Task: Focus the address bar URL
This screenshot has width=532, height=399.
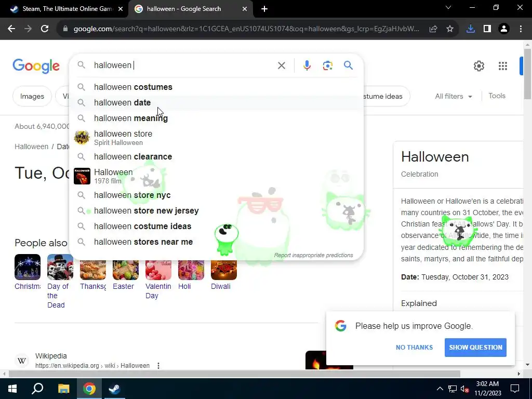Action: [x=246, y=29]
